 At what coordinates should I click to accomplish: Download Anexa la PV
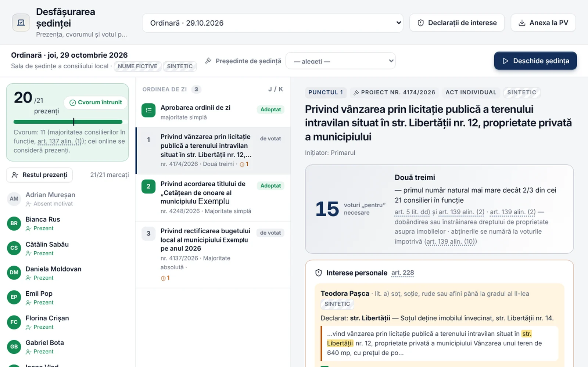(543, 23)
